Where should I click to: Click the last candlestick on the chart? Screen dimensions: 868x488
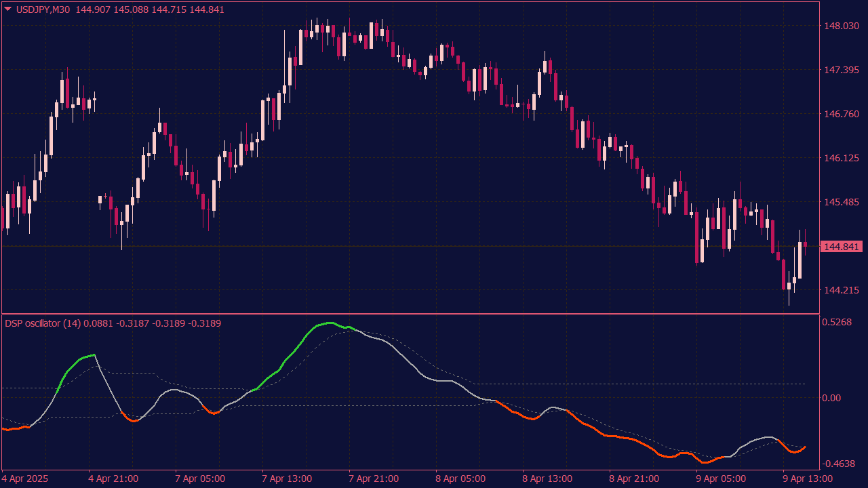pos(806,245)
